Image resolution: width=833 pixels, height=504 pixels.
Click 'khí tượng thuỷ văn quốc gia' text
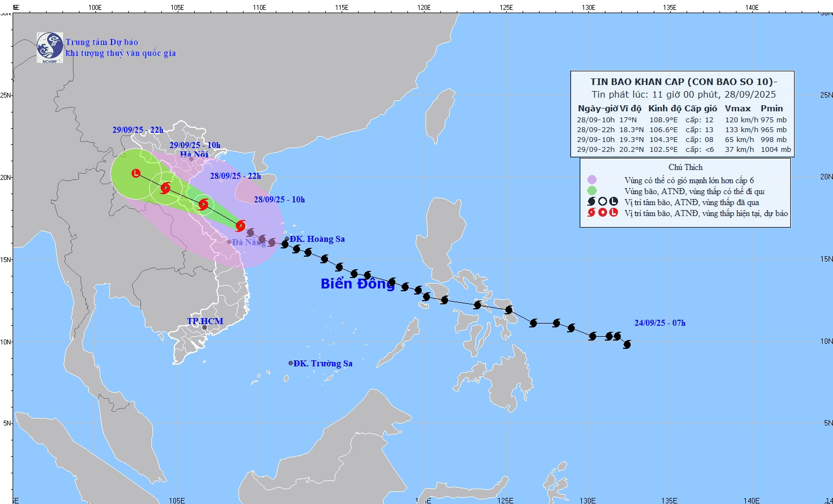[121, 53]
